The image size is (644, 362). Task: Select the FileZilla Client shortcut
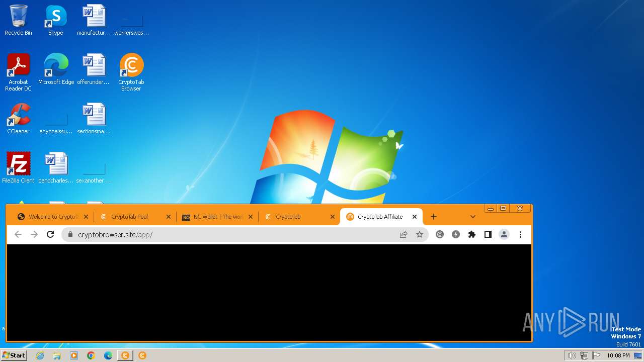[x=18, y=168]
